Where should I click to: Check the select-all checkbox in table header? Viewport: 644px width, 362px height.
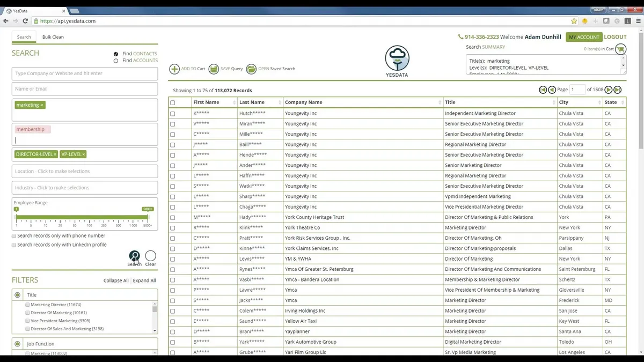[x=173, y=102]
